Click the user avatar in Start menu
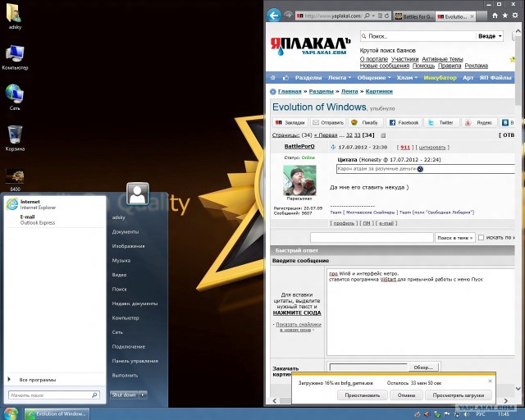The height and width of the screenshot is (420, 525). pos(138,194)
